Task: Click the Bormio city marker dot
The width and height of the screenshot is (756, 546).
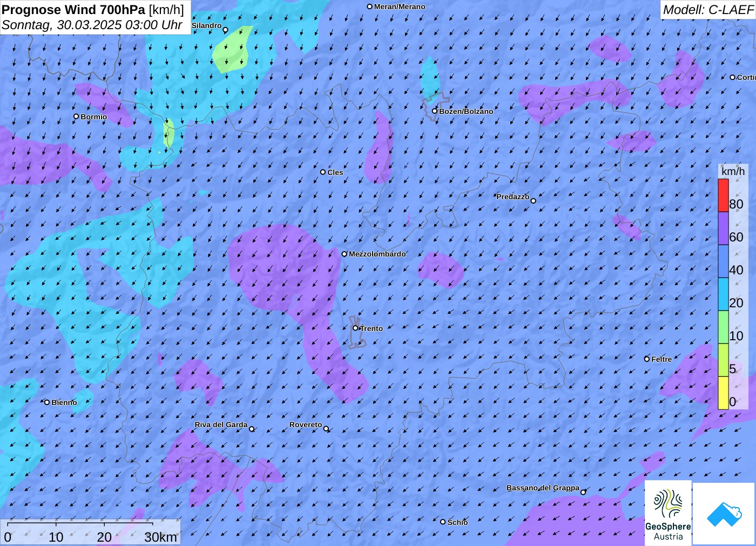Action: point(76,117)
